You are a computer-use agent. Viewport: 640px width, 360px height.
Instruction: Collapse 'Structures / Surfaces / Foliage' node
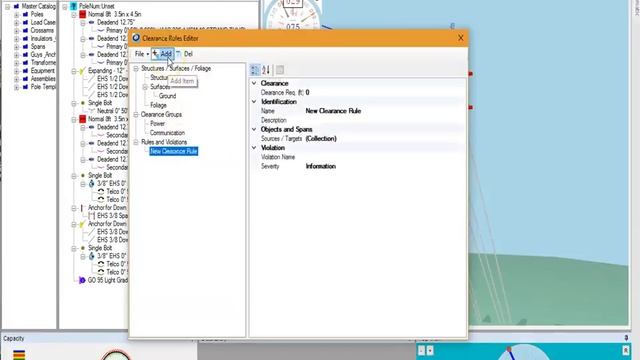[136, 69]
